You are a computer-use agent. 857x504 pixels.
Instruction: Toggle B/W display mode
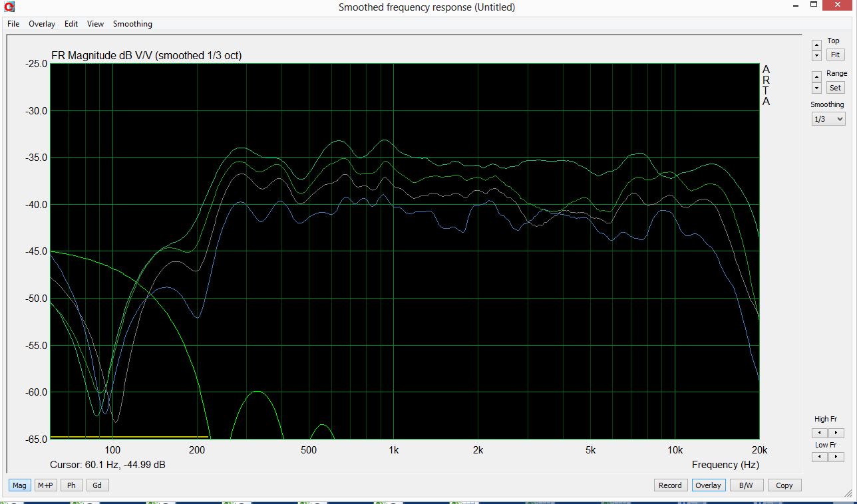tap(746, 485)
